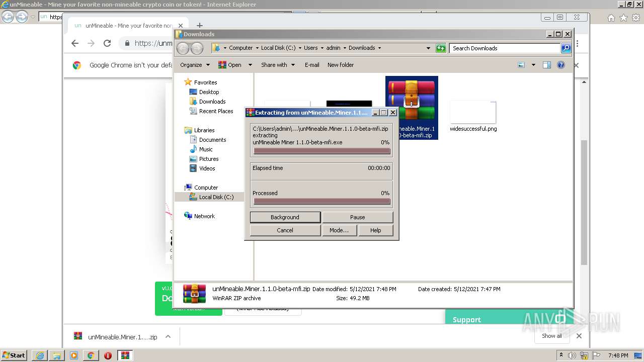Click admin in the address breadcrumb
This screenshot has width=644, height=362.
pos(333,48)
